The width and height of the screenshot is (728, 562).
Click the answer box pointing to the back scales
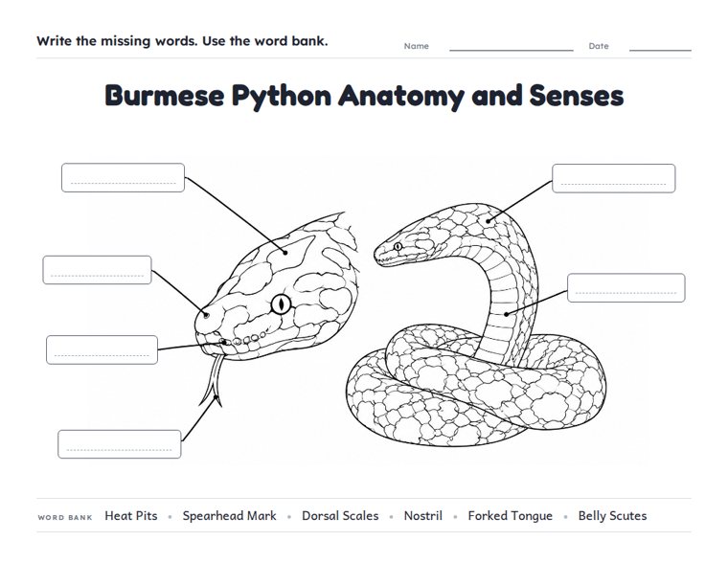pyautogui.click(x=613, y=178)
